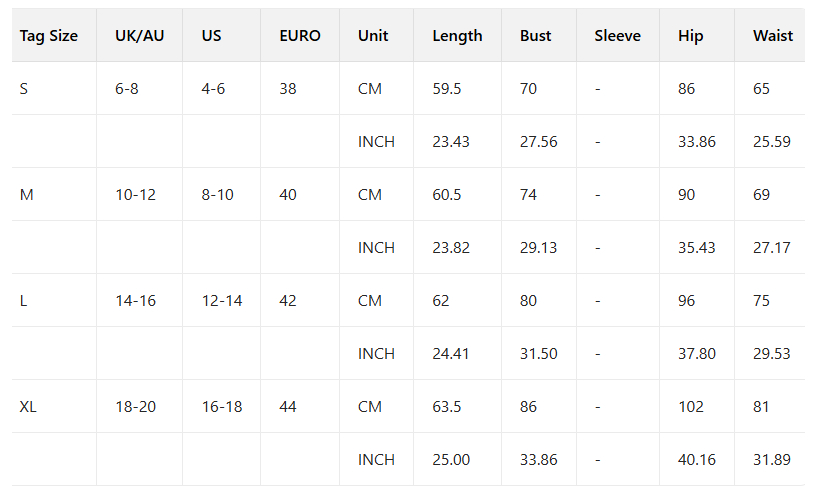Image resolution: width=816 pixels, height=488 pixels.
Task: Select the XL tag size cell
Action: [29, 407]
